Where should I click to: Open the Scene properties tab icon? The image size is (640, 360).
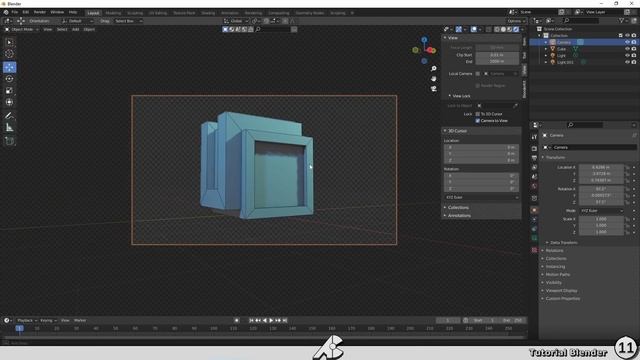coord(534,177)
